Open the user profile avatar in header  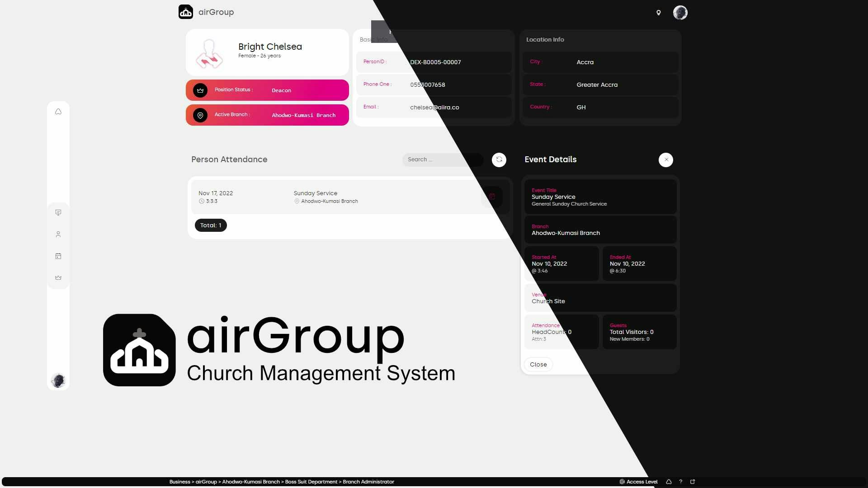tap(680, 13)
